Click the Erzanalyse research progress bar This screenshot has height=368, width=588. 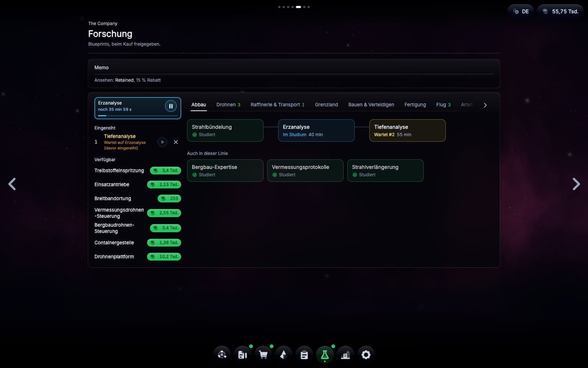click(138, 116)
